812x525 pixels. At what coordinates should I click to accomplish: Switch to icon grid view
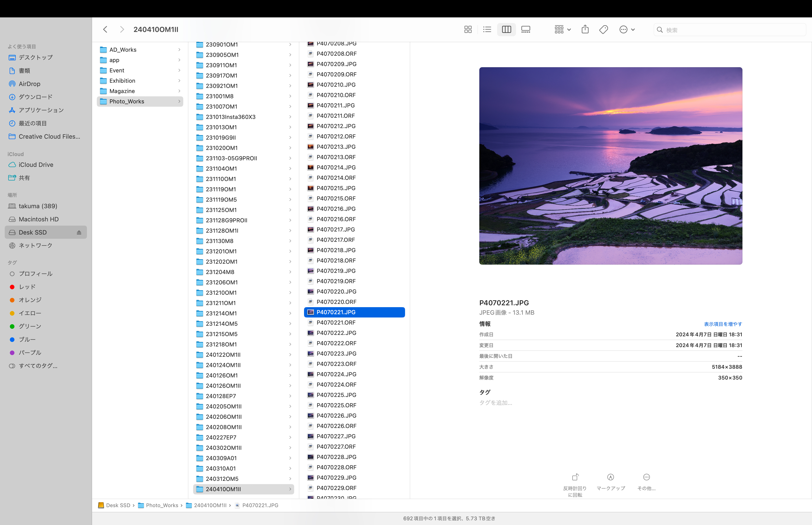pos(468,30)
